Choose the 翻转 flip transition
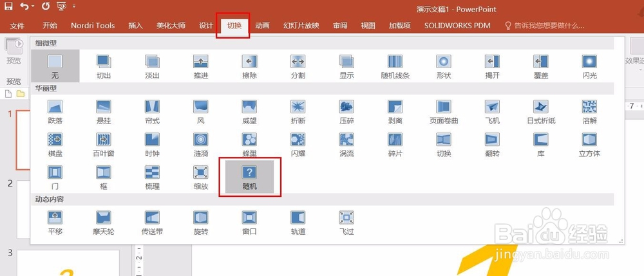This screenshot has height=276, width=644. tap(492, 144)
